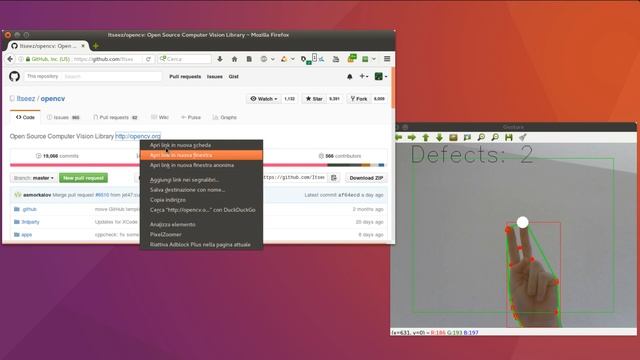Choose Cerca con DuckDuckGo entry
The height and width of the screenshot is (360, 640).
coord(202,210)
